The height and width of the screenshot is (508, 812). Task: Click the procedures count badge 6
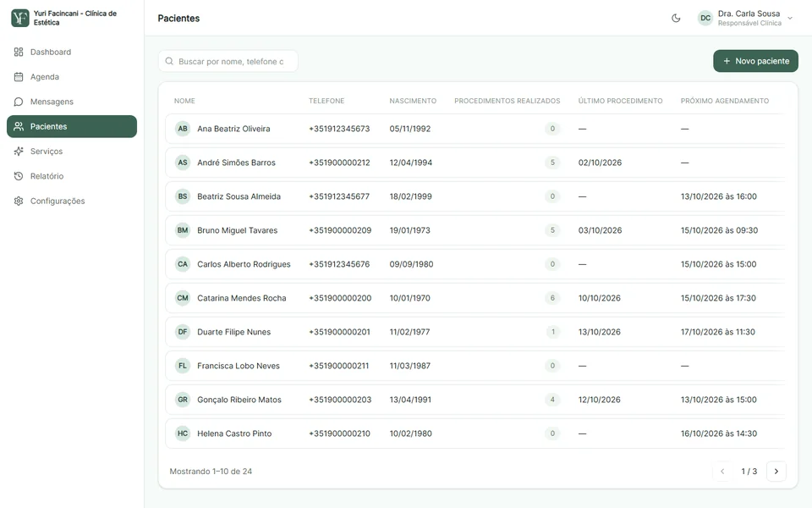(x=552, y=298)
